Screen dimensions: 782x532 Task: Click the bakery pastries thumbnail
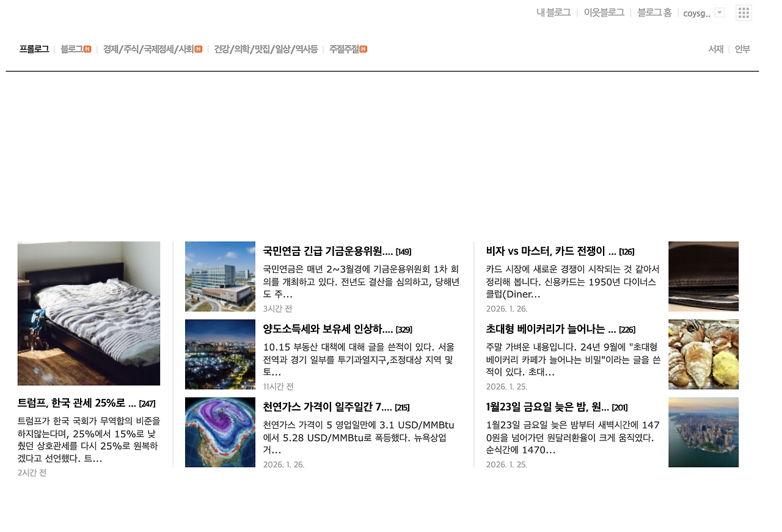[703, 354]
